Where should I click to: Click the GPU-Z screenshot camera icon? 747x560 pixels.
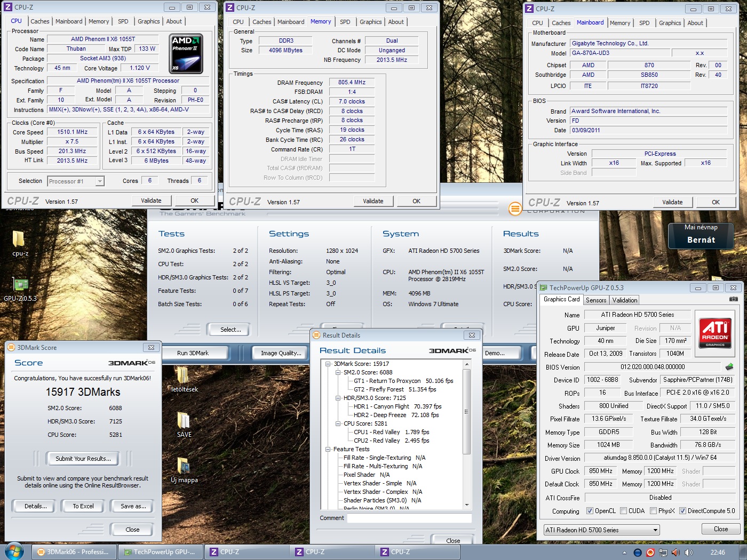(734, 300)
